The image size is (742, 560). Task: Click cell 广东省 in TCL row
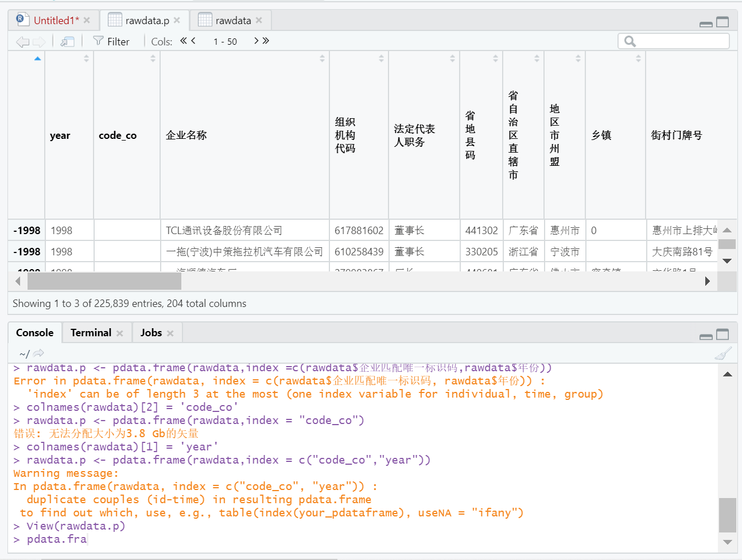click(x=523, y=230)
